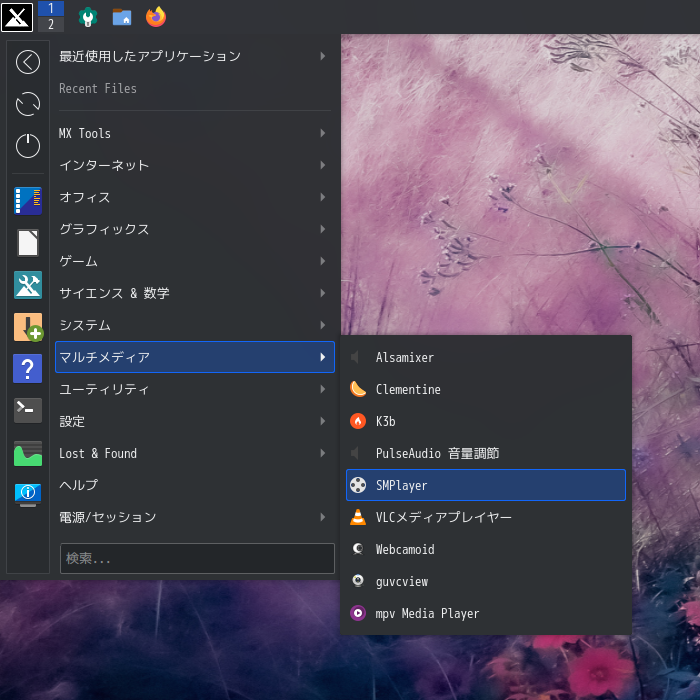This screenshot has width=700, height=700.
Task: Expand the 電源/セッション submenu arrow
Action: point(323,517)
